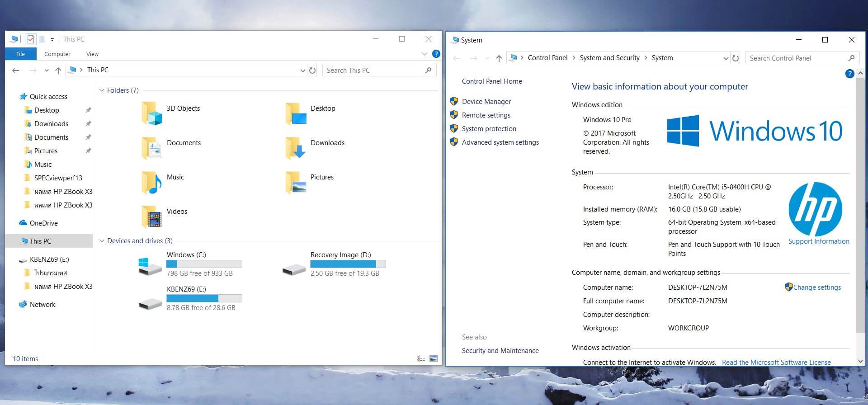Open Customize Quick Access Toolbar arrow in Explorer

(x=52, y=40)
